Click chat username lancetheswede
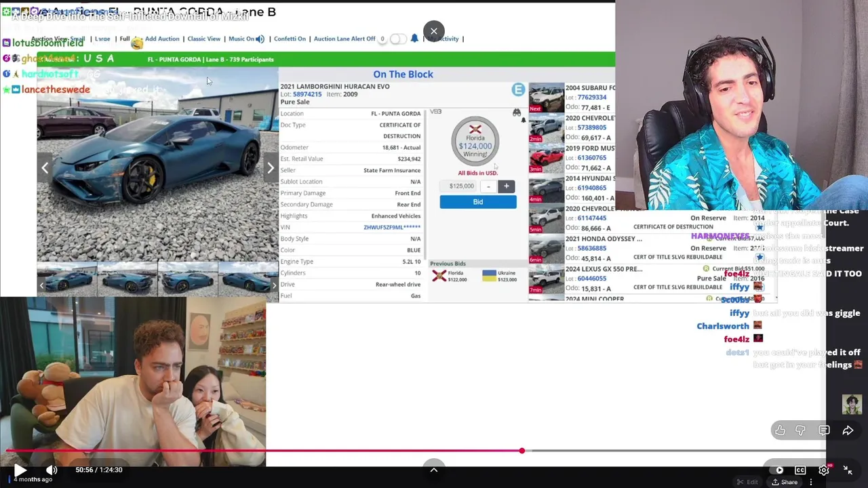The width and height of the screenshot is (868, 488). coord(56,89)
